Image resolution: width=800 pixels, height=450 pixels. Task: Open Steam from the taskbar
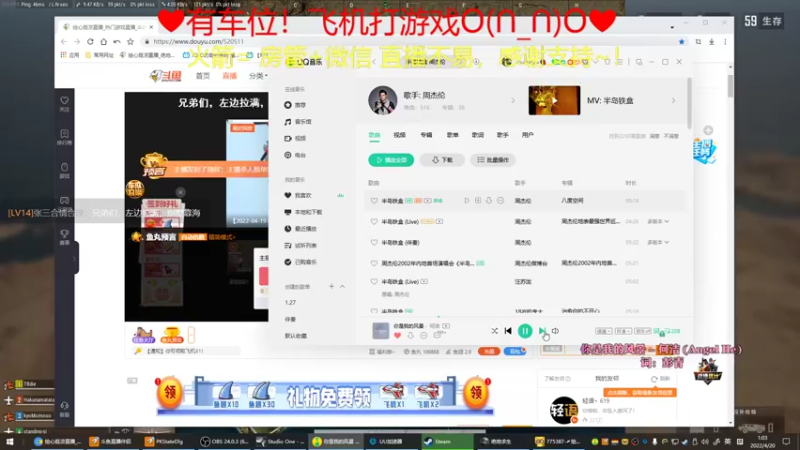click(x=446, y=441)
